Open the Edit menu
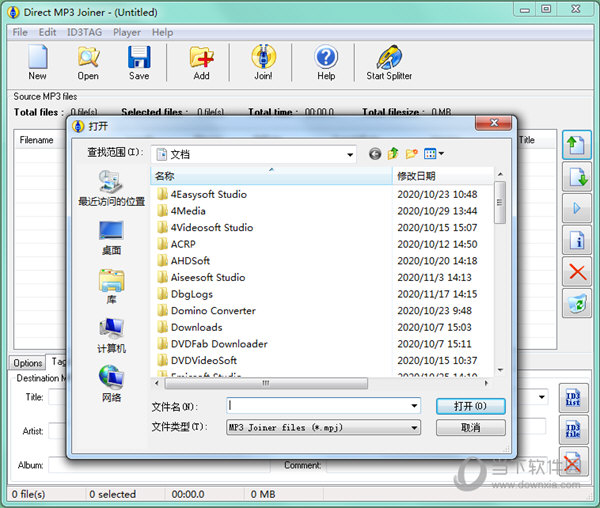The image size is (600, 508). (x=47, y=33)
